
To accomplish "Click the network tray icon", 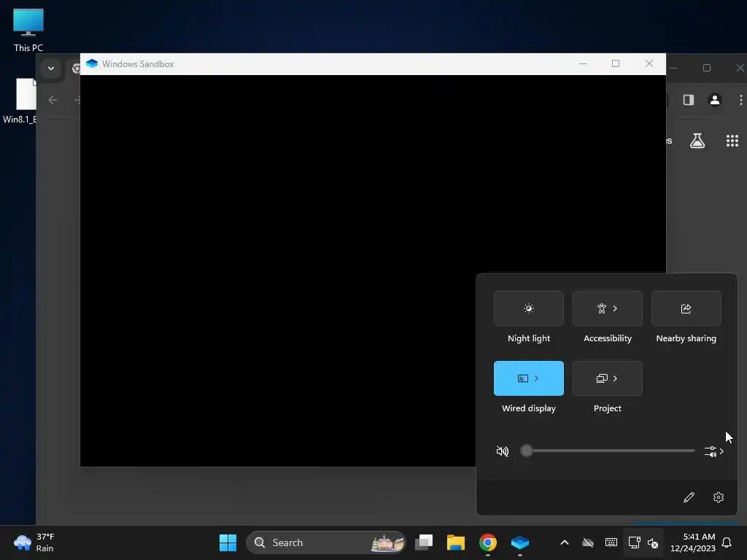I will [x=634, y=542].
